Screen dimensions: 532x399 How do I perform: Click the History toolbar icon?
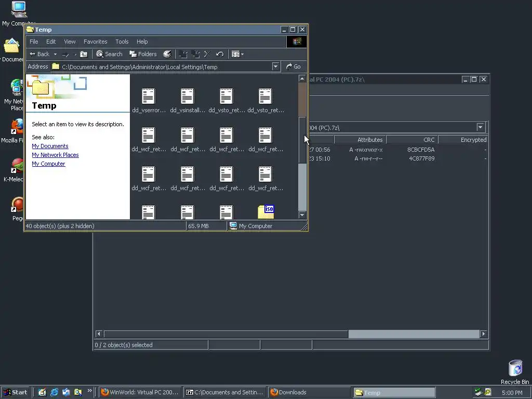click(167, 54)
